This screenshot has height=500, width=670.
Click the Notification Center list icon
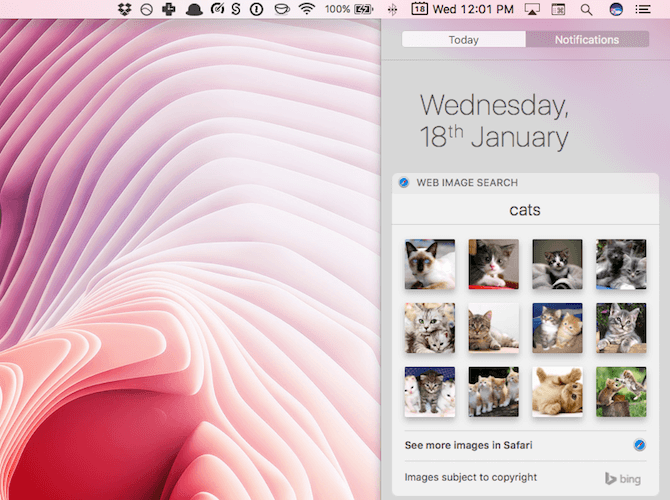643,9
